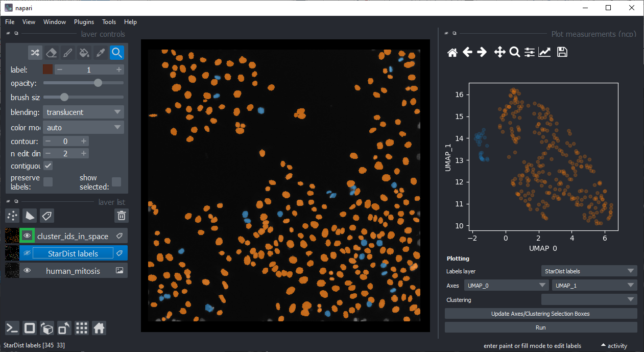Select the paint brush tool
644x352 pixels.
[x=67, y=53]
